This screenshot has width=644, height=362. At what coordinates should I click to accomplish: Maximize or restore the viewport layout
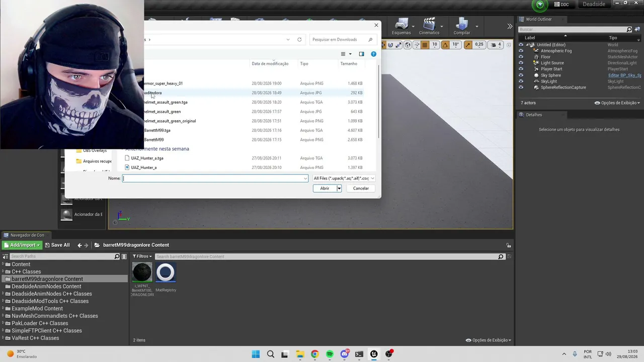[508, 45]
